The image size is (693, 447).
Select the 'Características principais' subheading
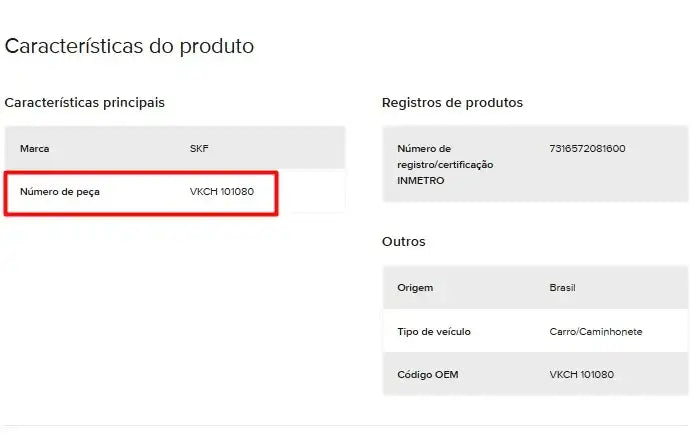tap(85, 103)
